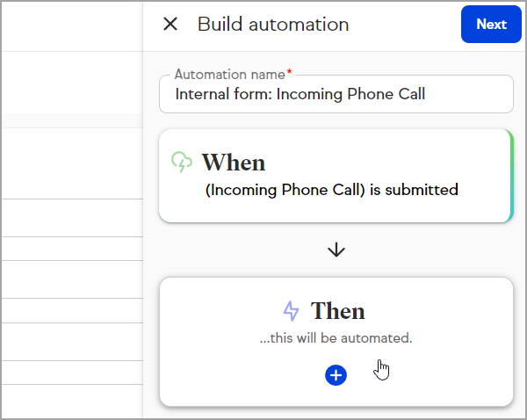Viewport: 527px width, 420px height.
Task: Click the red required asterisk marker
Action: 289,72
